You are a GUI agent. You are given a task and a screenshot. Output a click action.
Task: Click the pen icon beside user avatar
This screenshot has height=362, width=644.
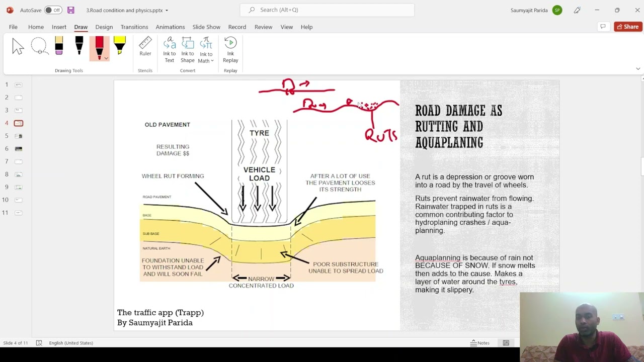(577, 10)
